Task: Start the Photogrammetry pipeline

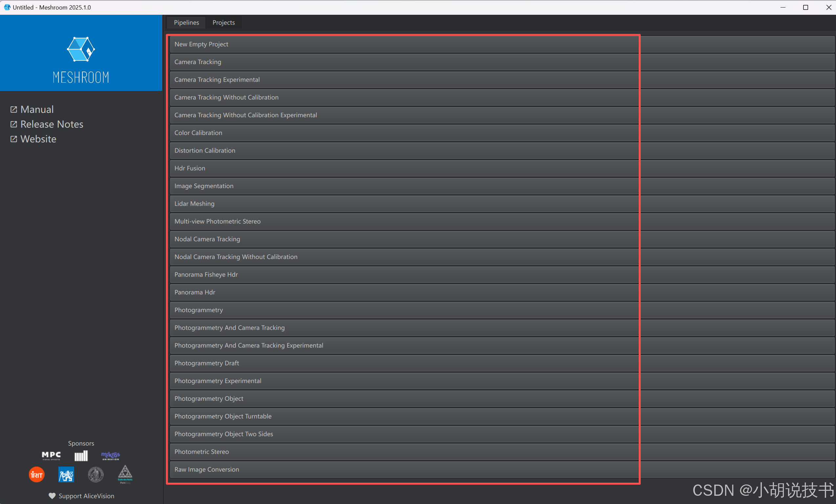Action: (502, 310)
